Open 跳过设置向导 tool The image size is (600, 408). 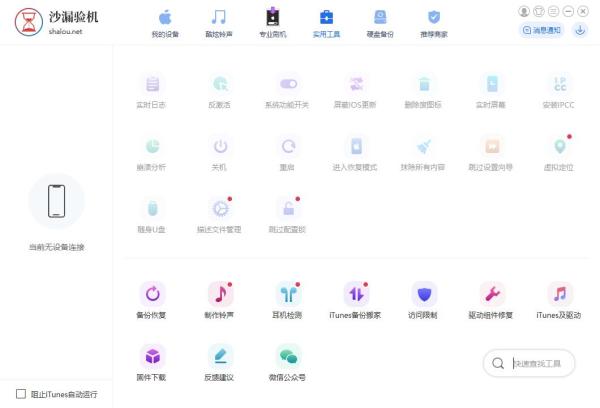coord(491,154)
